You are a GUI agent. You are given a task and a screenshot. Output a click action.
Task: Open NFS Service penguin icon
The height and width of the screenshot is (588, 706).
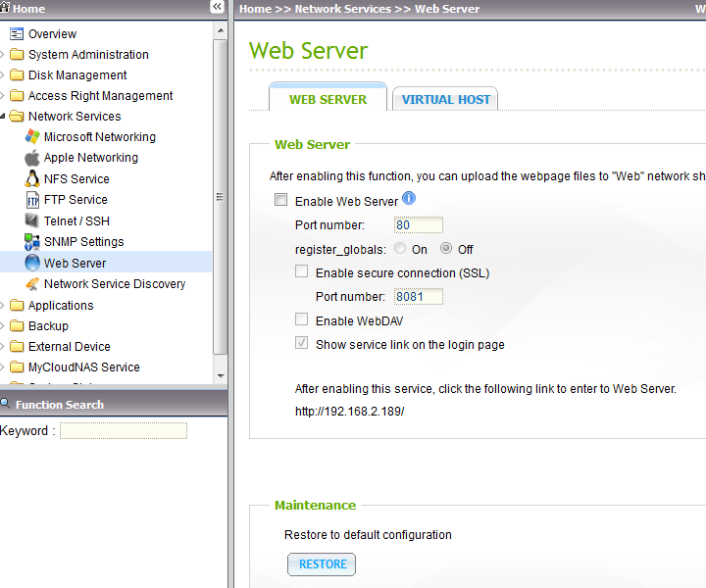tap(32, 179)
